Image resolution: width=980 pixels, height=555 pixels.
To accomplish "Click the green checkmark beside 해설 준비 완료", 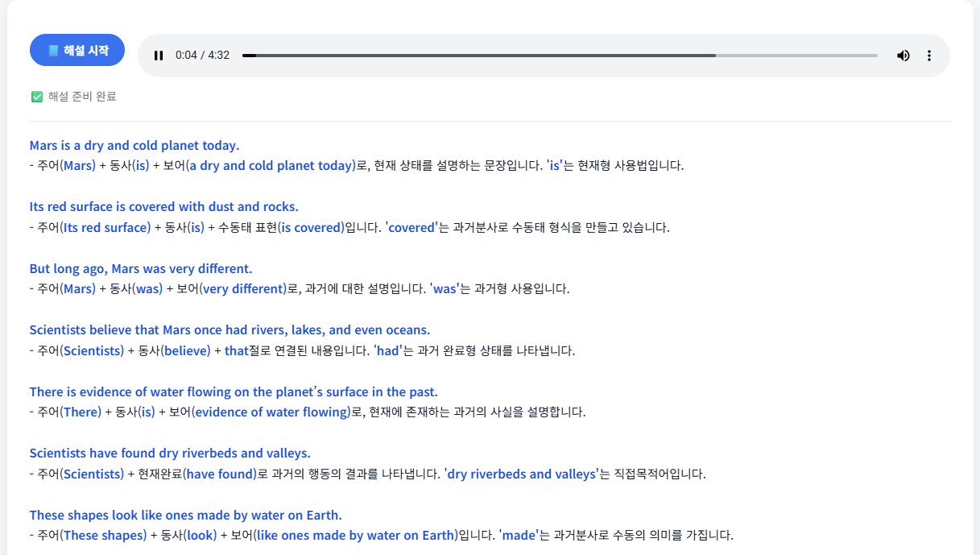I will point(36,97).
